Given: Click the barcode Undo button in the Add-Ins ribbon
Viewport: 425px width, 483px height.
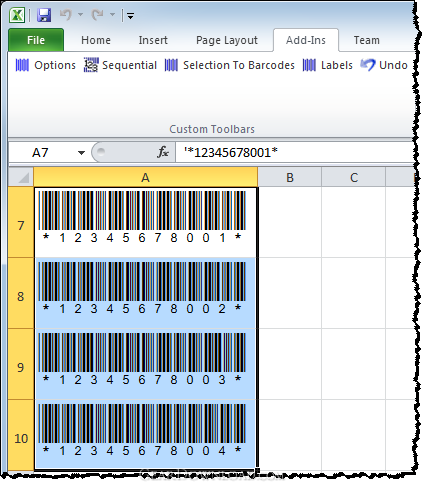Looking at the screenshot, I should point(384,65).
